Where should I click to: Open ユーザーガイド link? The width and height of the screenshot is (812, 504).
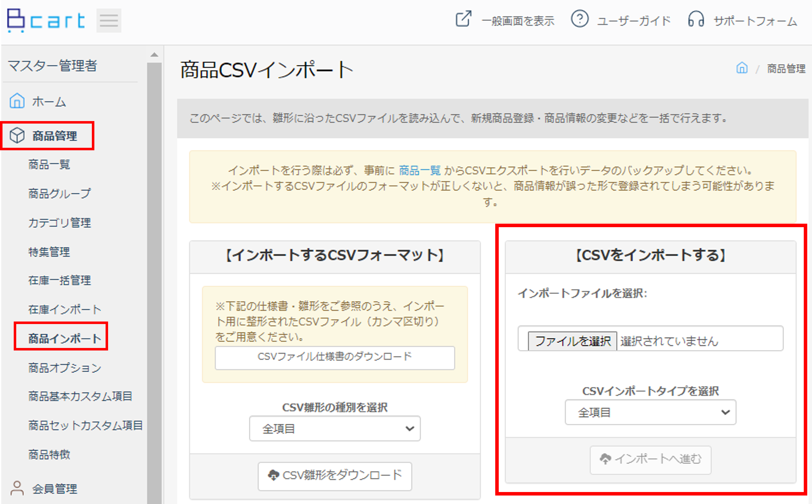634,21
